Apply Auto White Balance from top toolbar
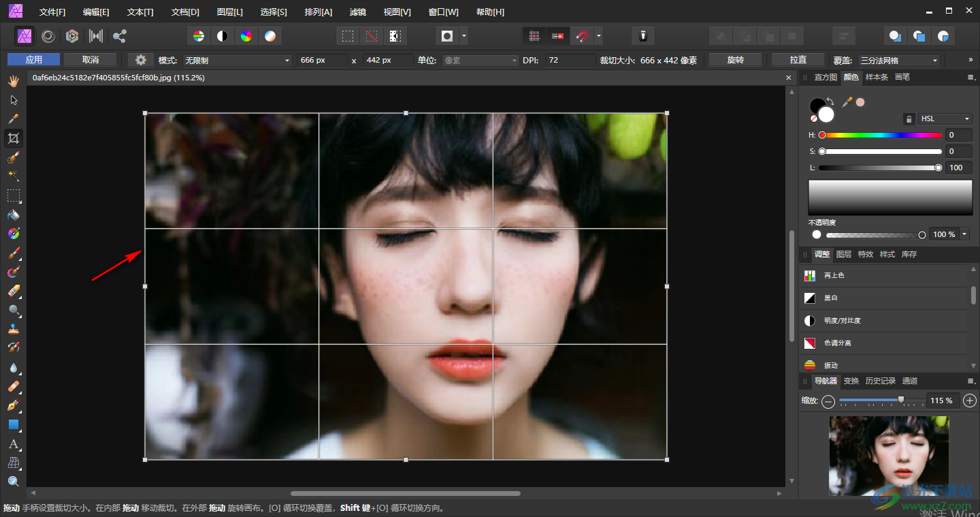The width and height of the screenshot is (980, 517). 270,36
